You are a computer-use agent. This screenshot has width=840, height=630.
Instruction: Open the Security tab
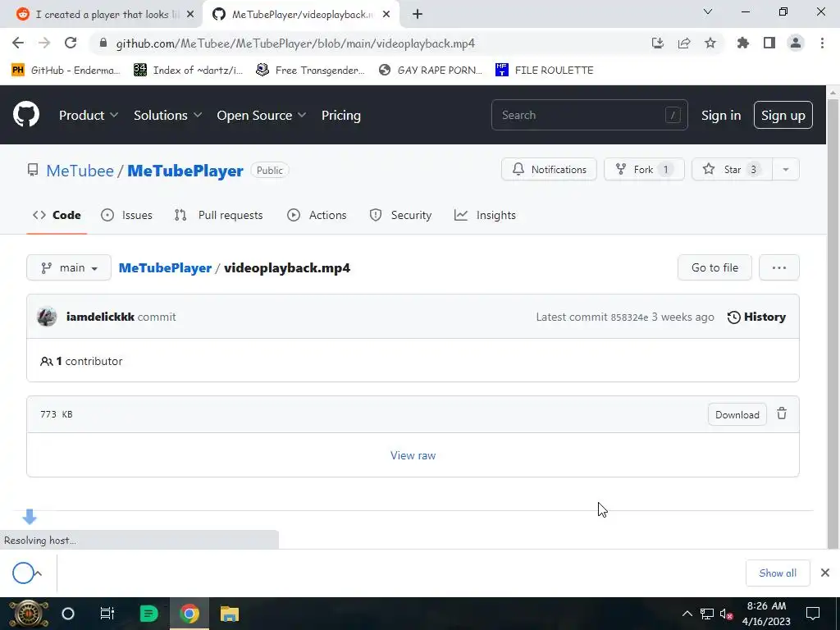click(400, 215)
